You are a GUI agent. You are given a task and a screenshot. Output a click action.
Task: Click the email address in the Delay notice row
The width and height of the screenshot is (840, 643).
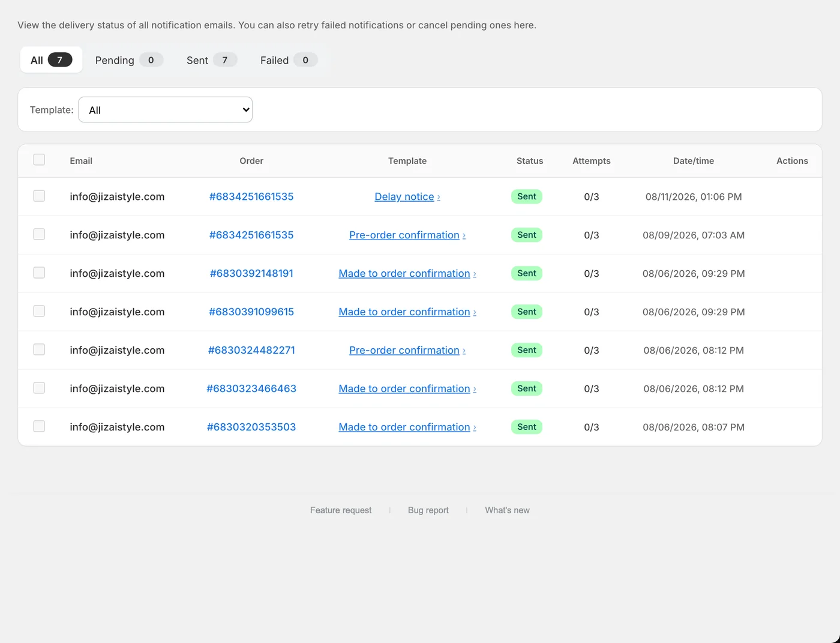(117, 196)
